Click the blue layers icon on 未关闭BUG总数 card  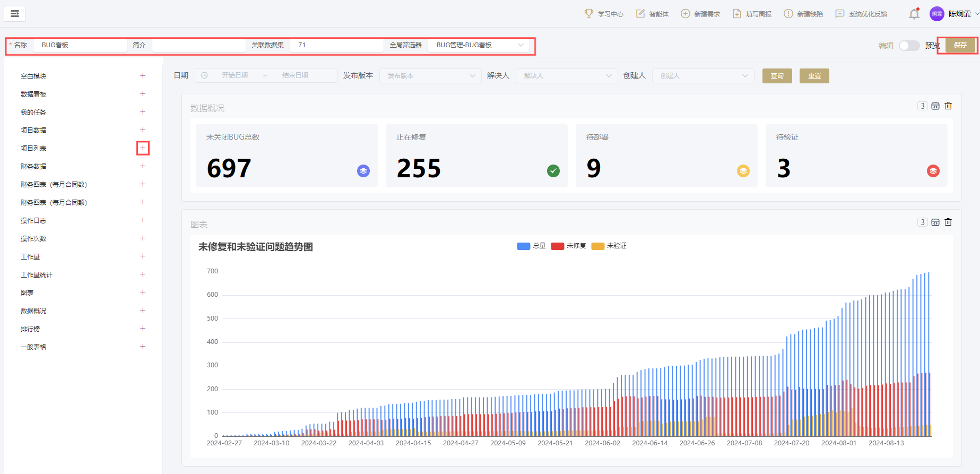coord(363,171)
